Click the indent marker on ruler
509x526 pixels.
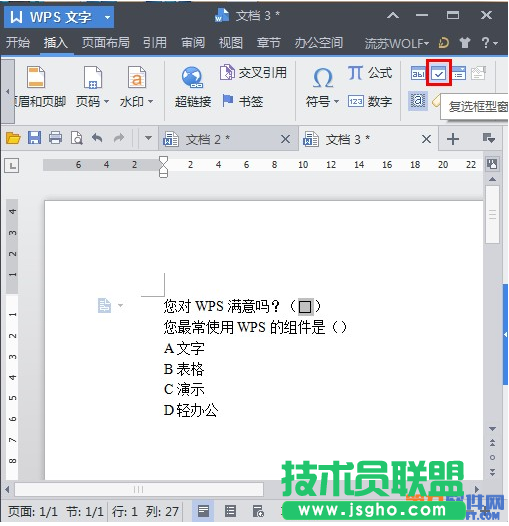(x=163, y=166)
